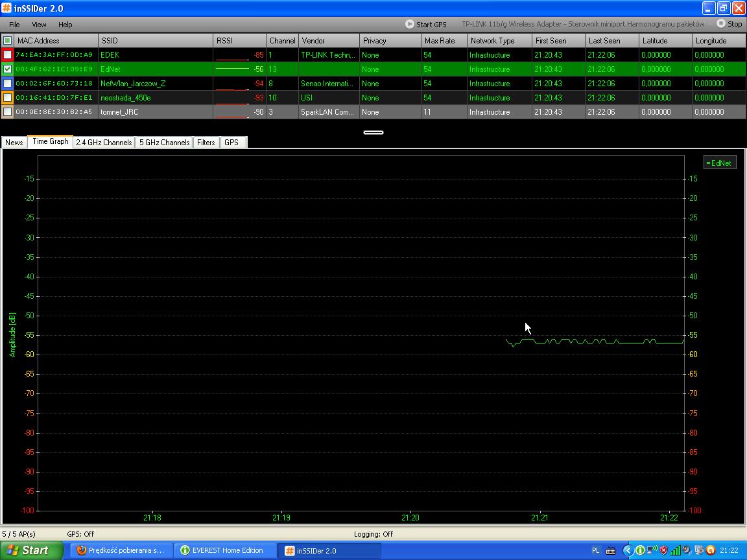Stop scanning with the Stop button
This screenshot has height=560, width=747.
(729, 24)
